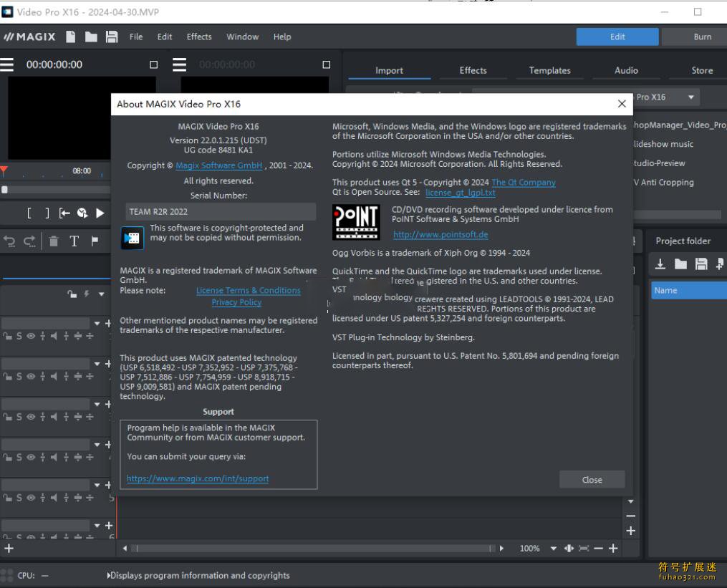Set range out-point with right bracket

(x=47, y=213)
